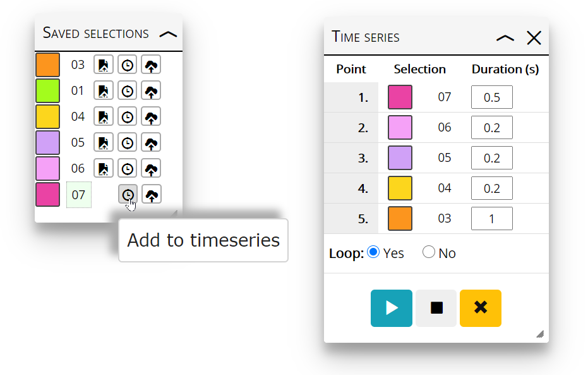Collapse the Time series panel
Image resolution: width=588 pixels, height=375 pixels.
click(x=505, y=38)
